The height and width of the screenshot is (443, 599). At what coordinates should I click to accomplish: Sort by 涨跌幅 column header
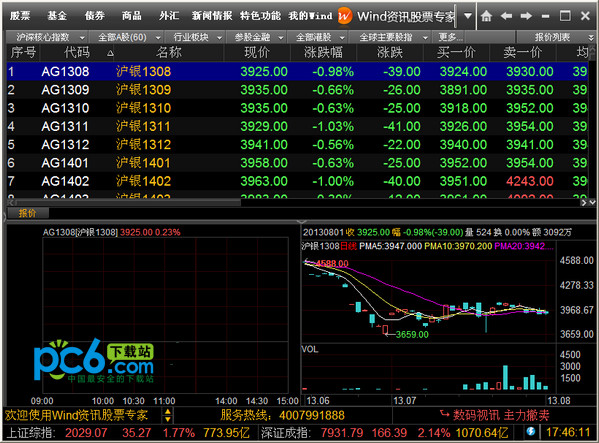[323, 52]
